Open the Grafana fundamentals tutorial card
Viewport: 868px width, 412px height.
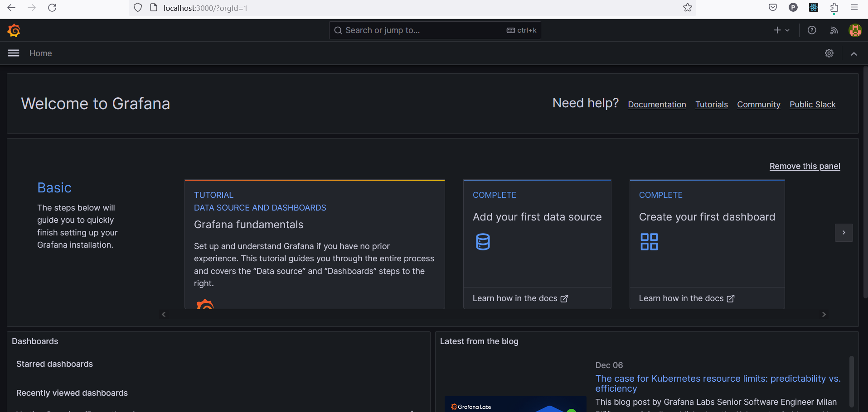(315, 244)
